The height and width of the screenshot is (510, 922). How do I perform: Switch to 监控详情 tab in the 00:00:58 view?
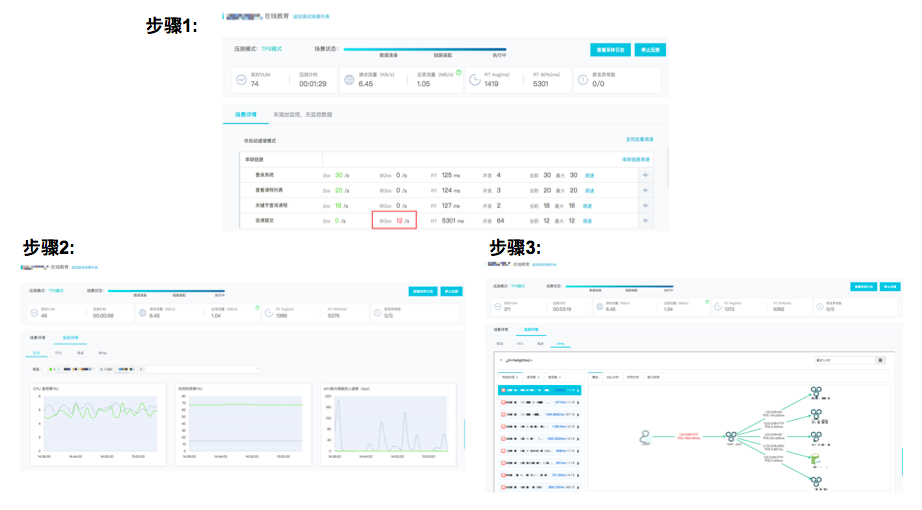71,338
